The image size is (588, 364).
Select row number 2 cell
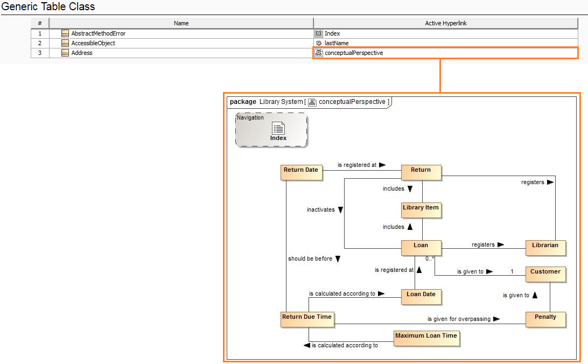(40, 43)
